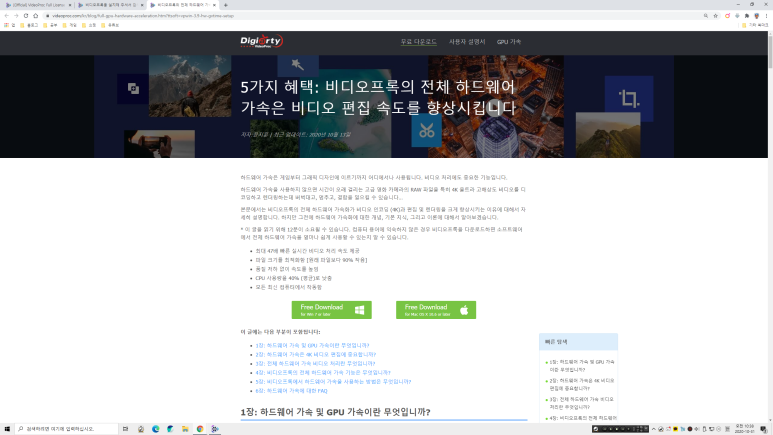This screenshot has width=773, height=435.
Task: Open chapter 2 link in quick-navigation sidebar
Action: click(582, 384)
